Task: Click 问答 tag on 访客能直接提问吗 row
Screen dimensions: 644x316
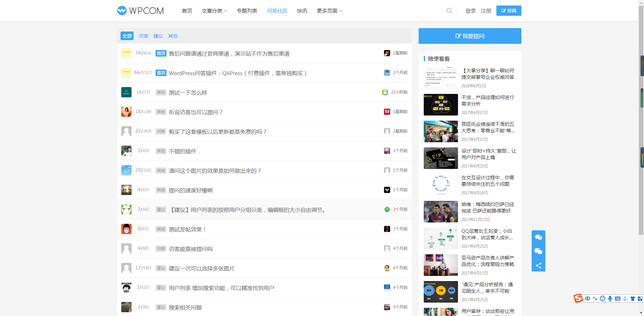Action: point(161,248)
